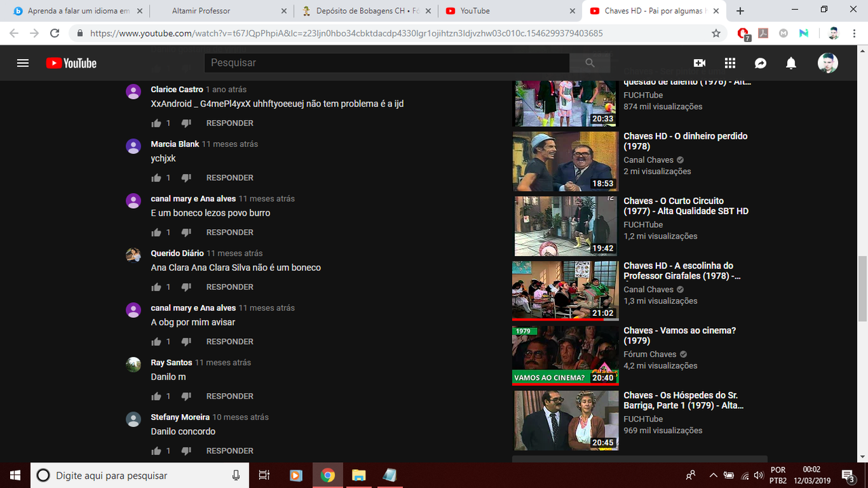Image resolution: width=868 pixels, height=488 pixels.
Task: Reply to Ray Santos's comment
Action: click(x=230, y=396)
